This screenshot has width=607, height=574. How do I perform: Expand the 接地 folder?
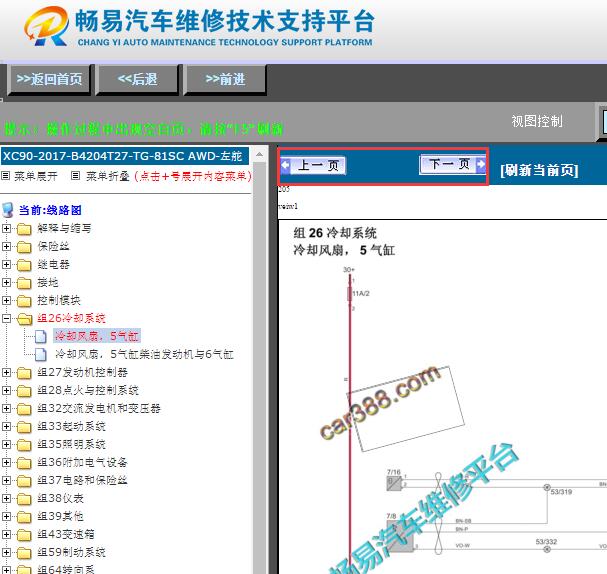coord(6,282)
